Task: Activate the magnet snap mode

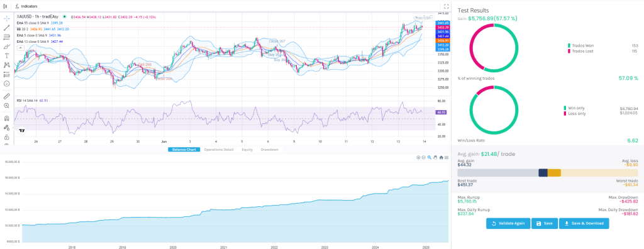Action: pyautogui.click(x=6, y=118)
